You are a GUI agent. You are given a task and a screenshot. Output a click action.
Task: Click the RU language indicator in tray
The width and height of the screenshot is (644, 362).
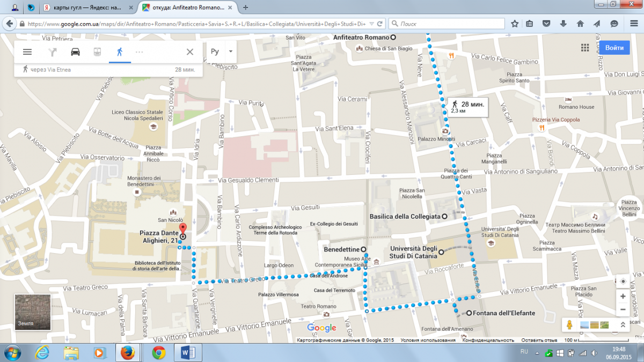(524, 352)
